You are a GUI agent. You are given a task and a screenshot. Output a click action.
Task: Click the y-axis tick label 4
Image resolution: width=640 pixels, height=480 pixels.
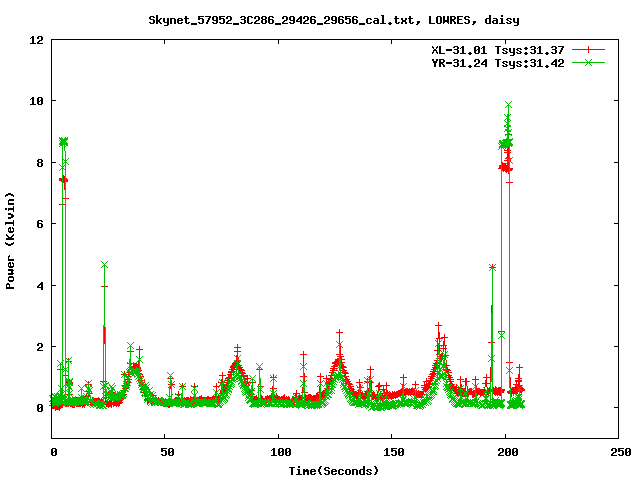coord(40,285)
